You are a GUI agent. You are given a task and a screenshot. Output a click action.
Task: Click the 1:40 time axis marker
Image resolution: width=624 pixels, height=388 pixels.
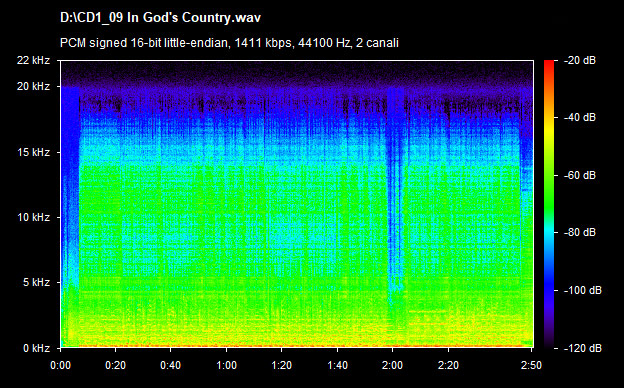pyautogui.click(x=337, y=365)
